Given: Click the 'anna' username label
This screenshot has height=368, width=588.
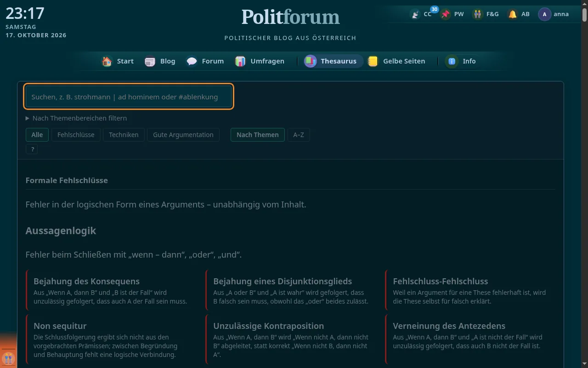Looking at the screenshot, I should (x=561, y=14).
